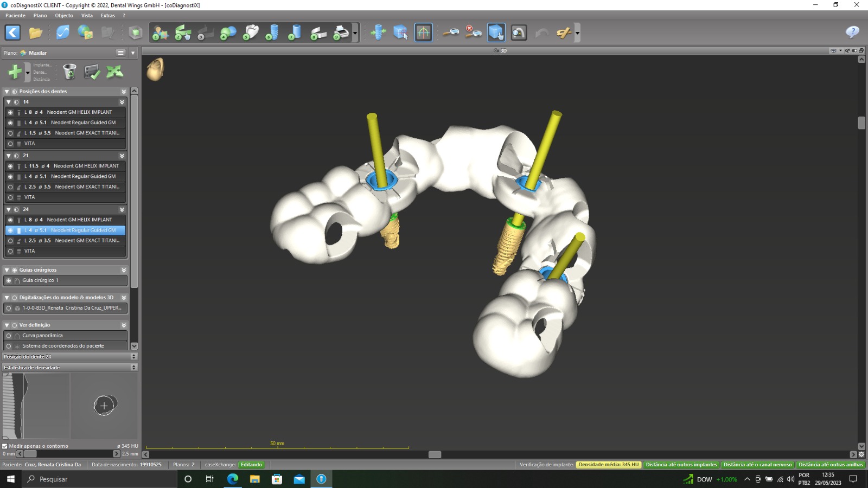Open the Vista menu
The height and width of the screenshot is (488, 868).
(x=87, y=15)
